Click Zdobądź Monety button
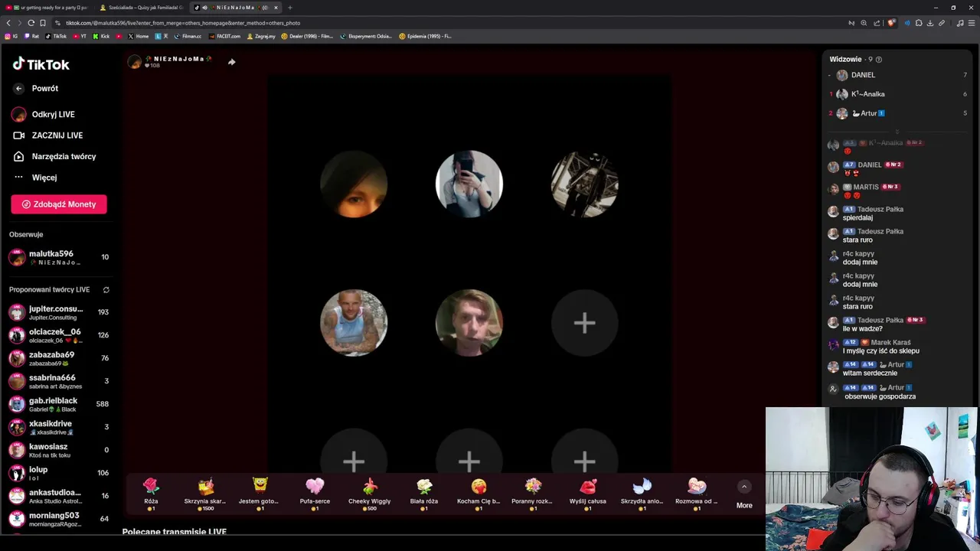 pos(59,204)
